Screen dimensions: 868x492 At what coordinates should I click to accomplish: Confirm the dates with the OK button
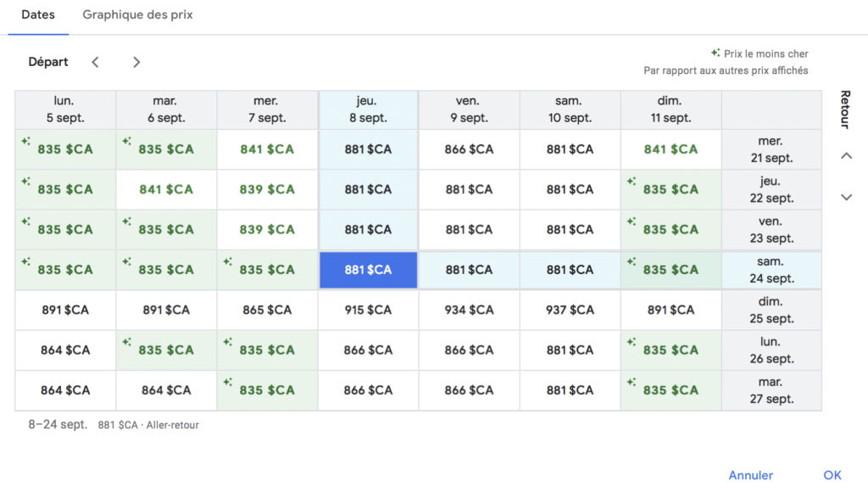coord(832,475)
